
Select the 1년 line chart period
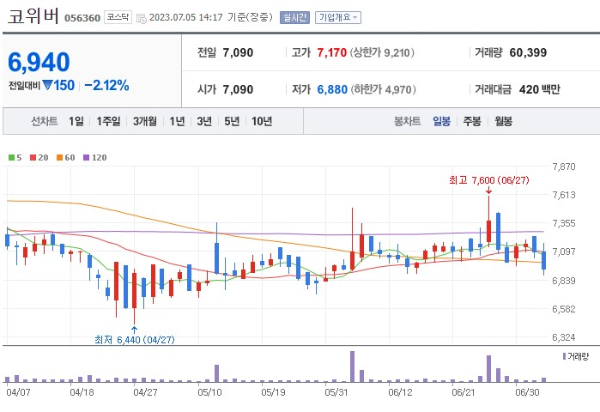pyautogui.click(x=177, y=121)
